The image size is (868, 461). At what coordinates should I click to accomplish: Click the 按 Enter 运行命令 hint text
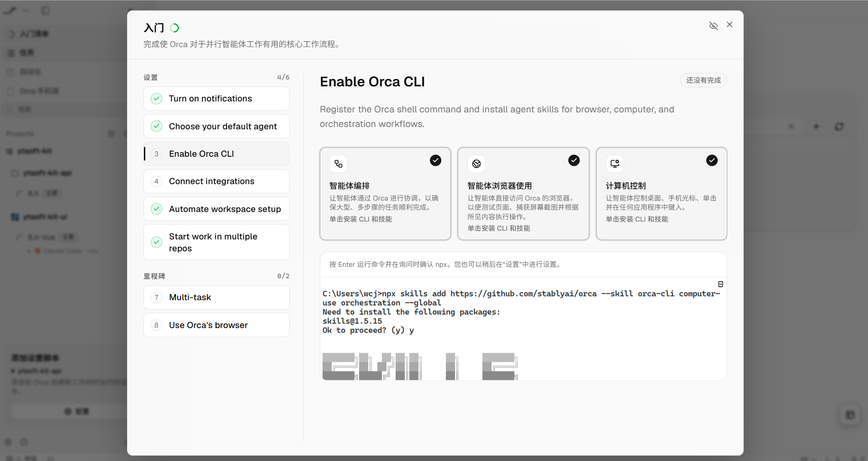tap(445, 265)
